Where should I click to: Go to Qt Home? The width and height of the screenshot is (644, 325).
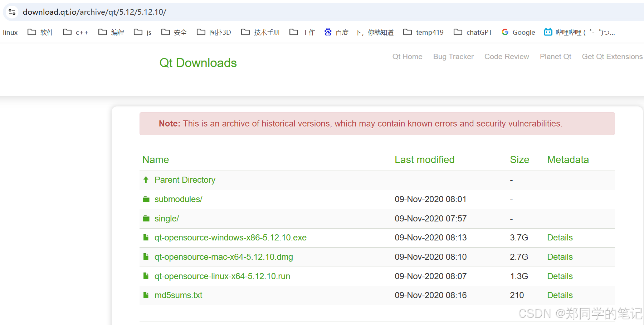tap(407, 57)
